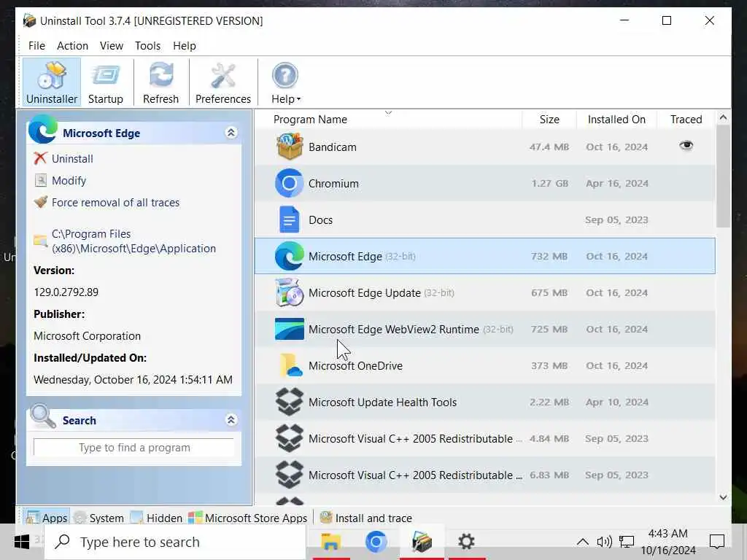Viewport: 747px width, 560px height.
Task: Open Chromium from the taskbar
Action: click(376, 542)
